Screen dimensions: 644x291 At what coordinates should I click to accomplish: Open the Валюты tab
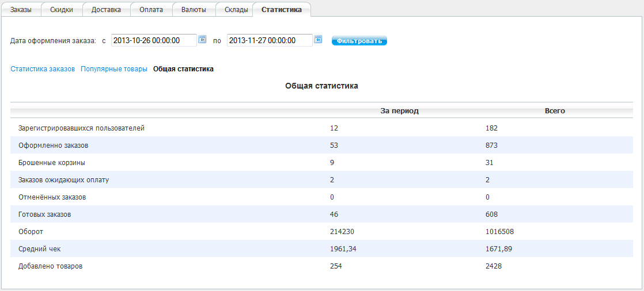[x=194, y=10]
